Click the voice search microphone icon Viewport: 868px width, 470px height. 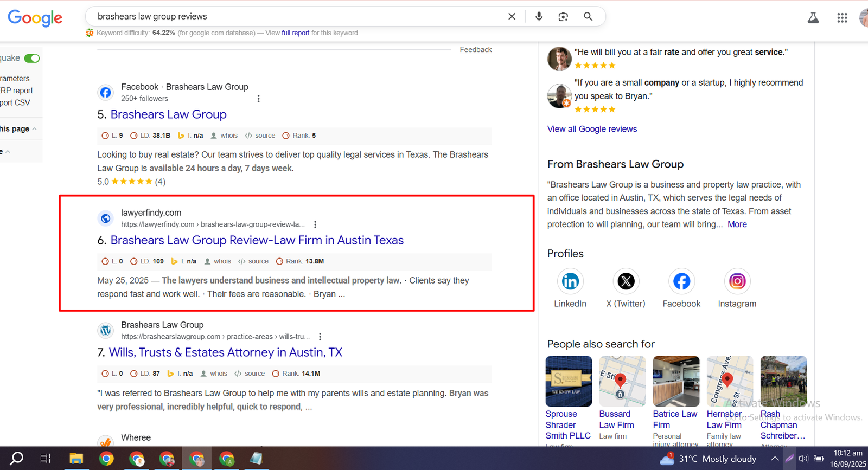539,16
